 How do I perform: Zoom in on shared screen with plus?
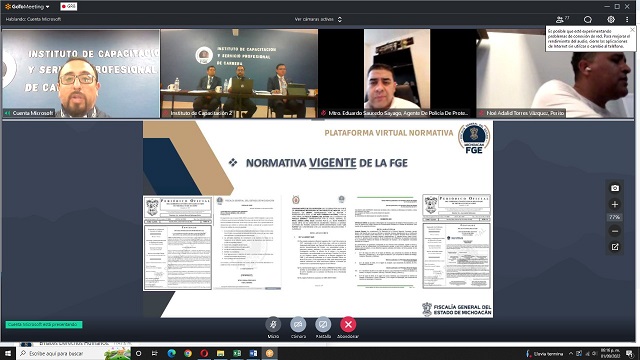point(615,204)
